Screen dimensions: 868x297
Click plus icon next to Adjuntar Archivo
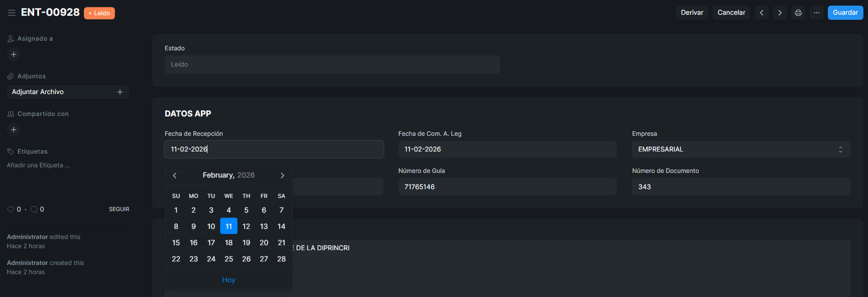pyautogui.click(x=120, y=92)
